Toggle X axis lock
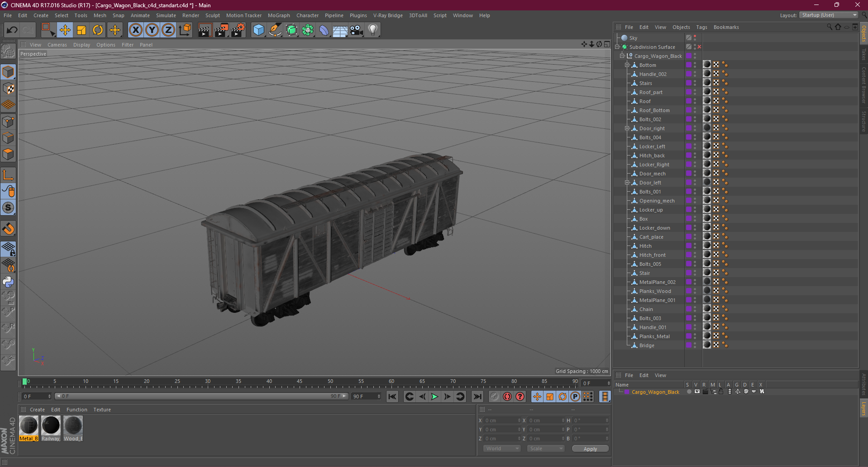This screenshot has width=868, height=467. (x=135, y=30)
